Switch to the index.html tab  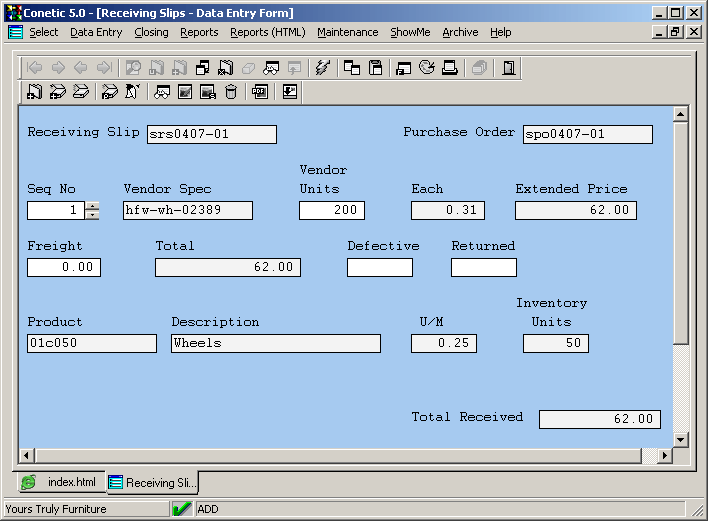click(60, 482)
